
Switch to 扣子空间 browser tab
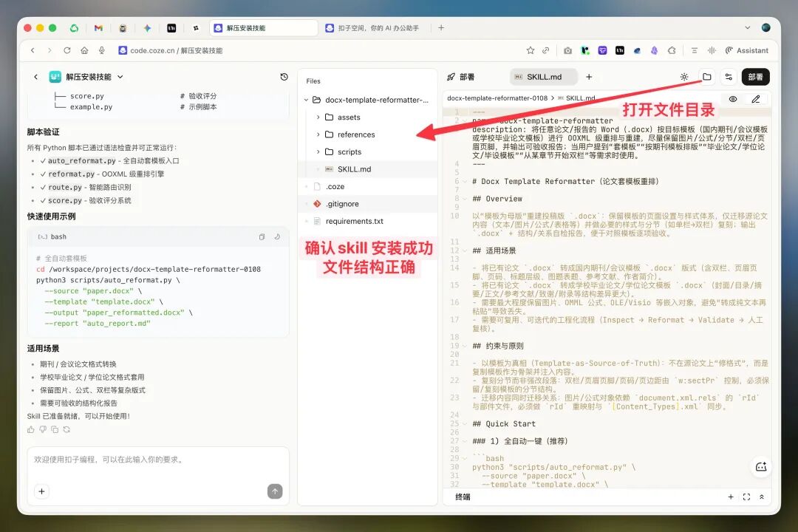[x=372, y=28]
